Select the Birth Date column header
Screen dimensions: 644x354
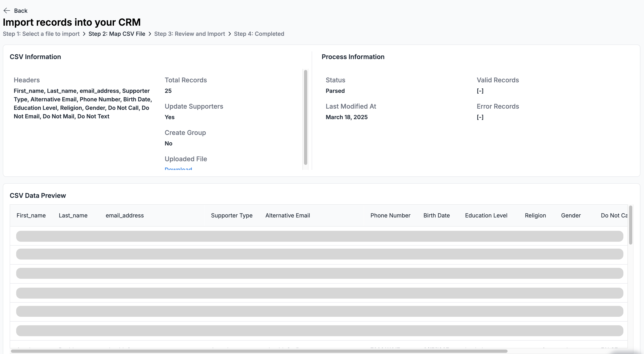coord(436,215)
